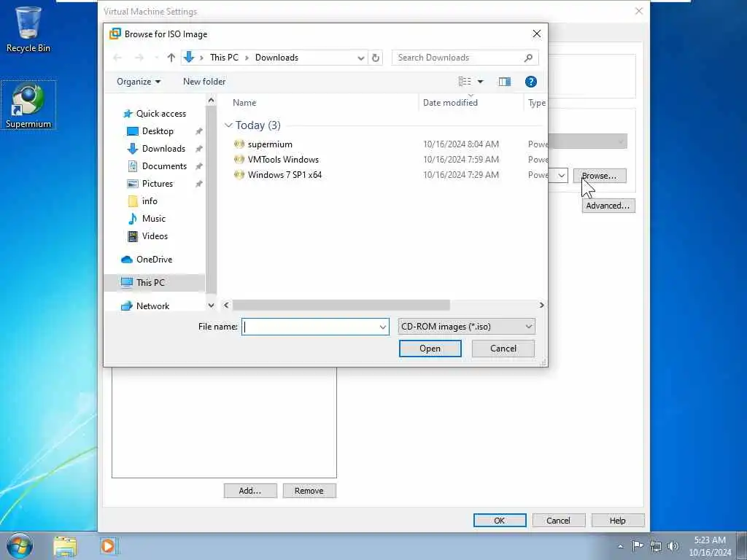
Task: Click New folder button
Action: click(x=204, y=82)
